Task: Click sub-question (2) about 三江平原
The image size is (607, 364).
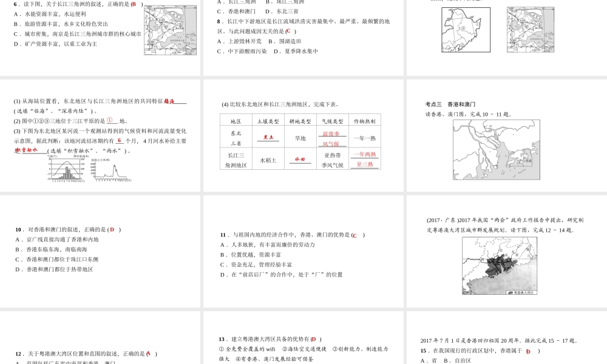Action: (71, 121)
